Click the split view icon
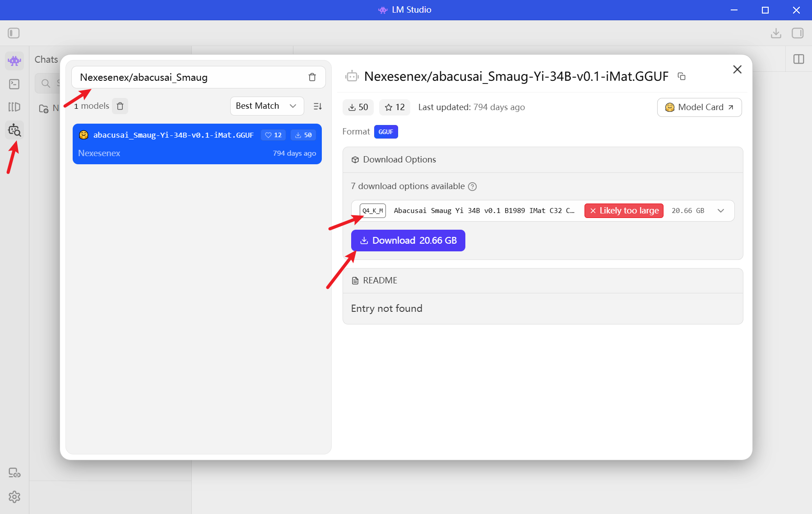 [x=798, y=59]
